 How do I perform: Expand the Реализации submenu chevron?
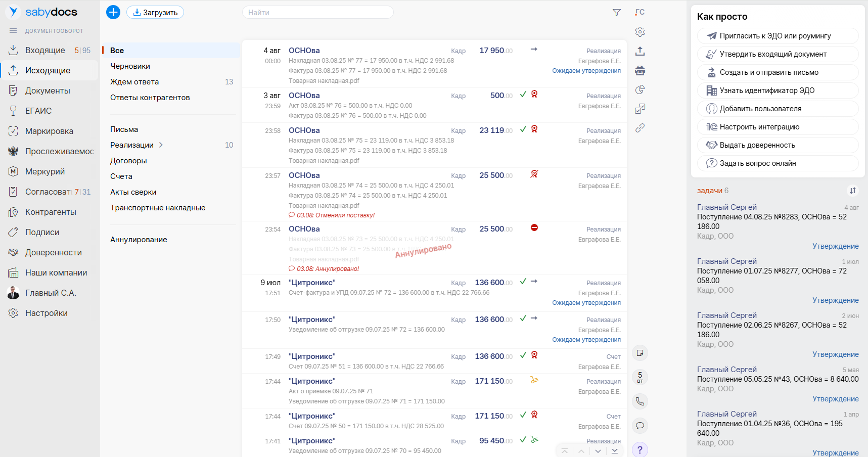[x=161, y=145]
